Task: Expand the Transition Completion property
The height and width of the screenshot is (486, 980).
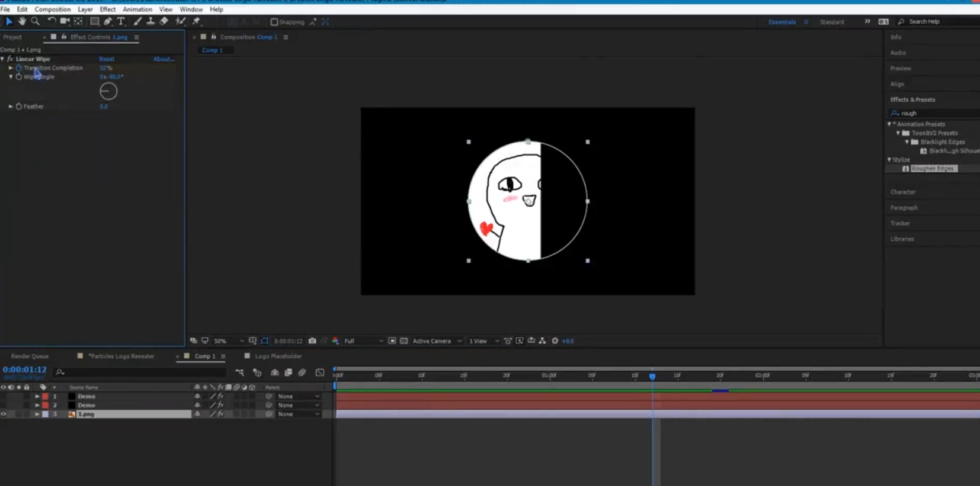Action: (x=11, y=68)
